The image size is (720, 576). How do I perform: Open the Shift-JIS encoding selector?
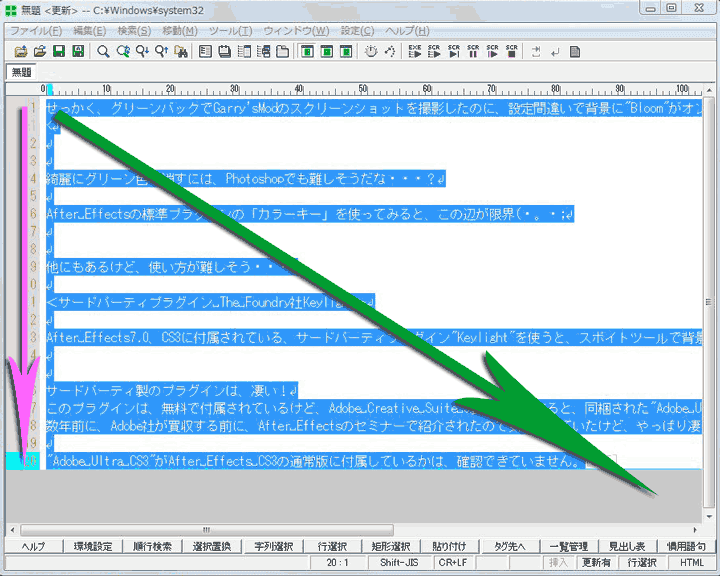click(392, 563)
